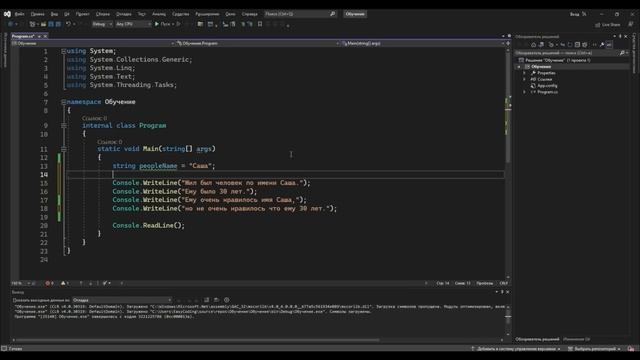
Task: Expand the Ссылки references node
Action: click(x=524, y=79)
